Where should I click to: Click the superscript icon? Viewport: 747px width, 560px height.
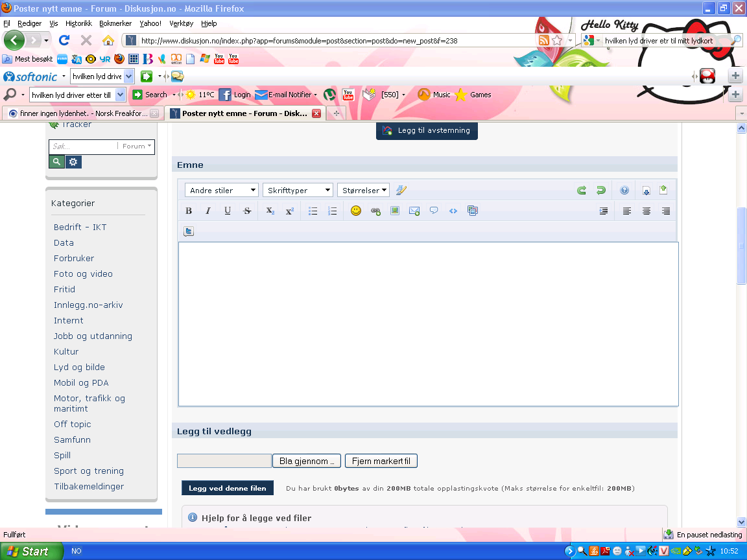(290, 211)
